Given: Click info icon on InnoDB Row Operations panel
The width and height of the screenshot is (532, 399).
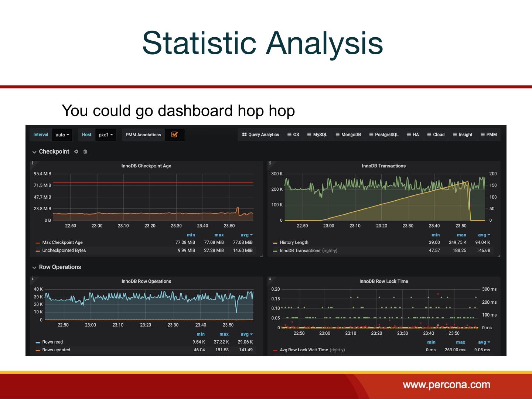Looking at the screenshot, I should pyautogui.click(x=33, y=279).
